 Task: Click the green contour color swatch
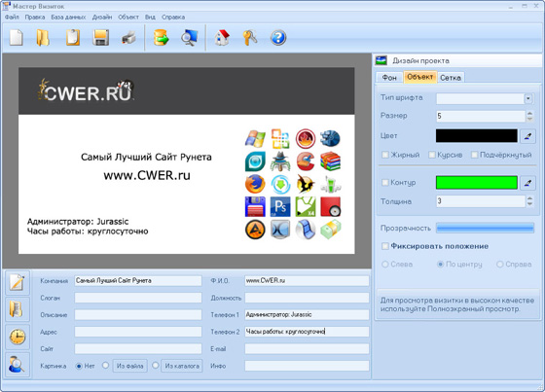click(477, 183)
